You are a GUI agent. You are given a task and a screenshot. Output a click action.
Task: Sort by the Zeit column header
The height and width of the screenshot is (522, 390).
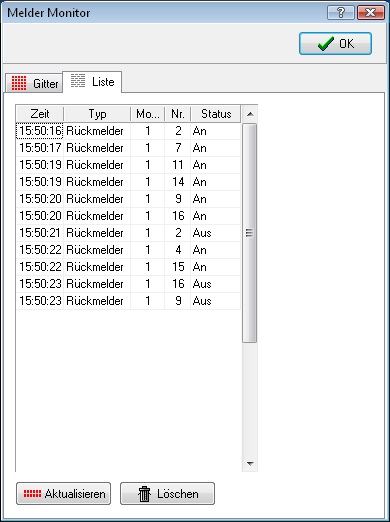[x=40, y=114]
